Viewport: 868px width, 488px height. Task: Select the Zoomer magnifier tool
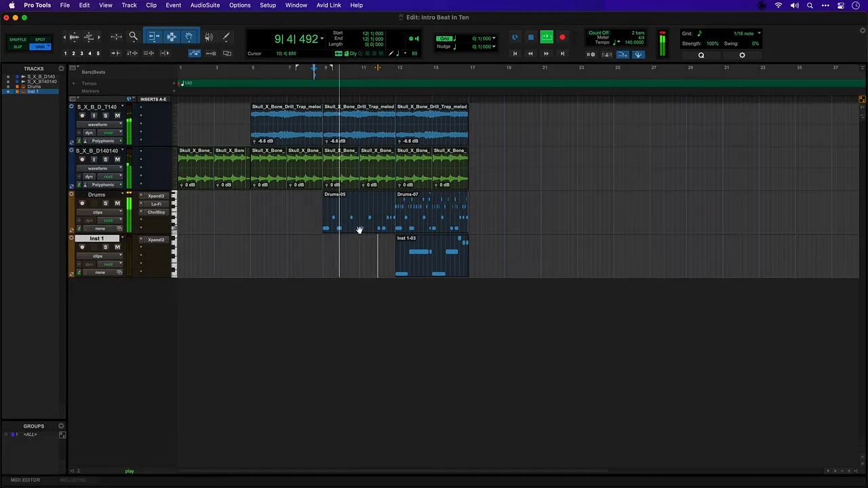click(134, 37)
